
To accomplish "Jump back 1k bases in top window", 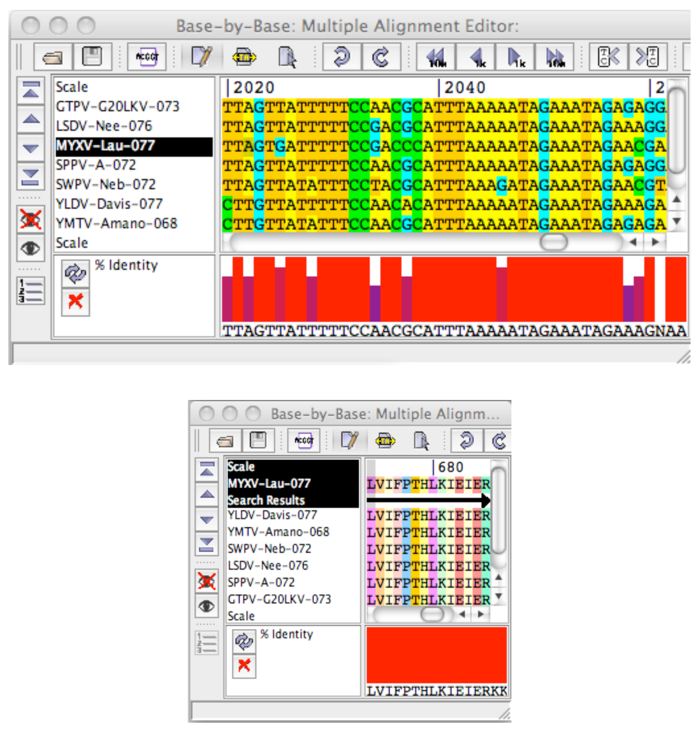I will click(x=476, y=57).
